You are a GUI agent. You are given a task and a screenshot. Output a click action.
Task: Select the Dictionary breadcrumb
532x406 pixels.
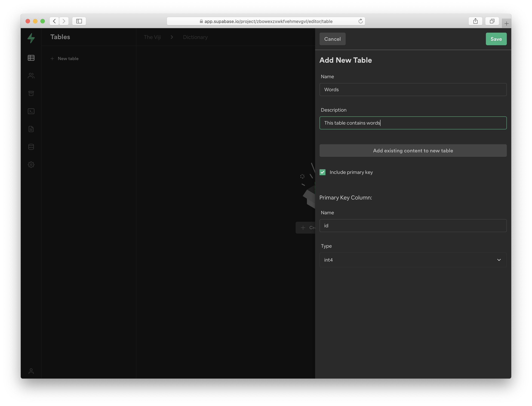(x=195, y=37)
